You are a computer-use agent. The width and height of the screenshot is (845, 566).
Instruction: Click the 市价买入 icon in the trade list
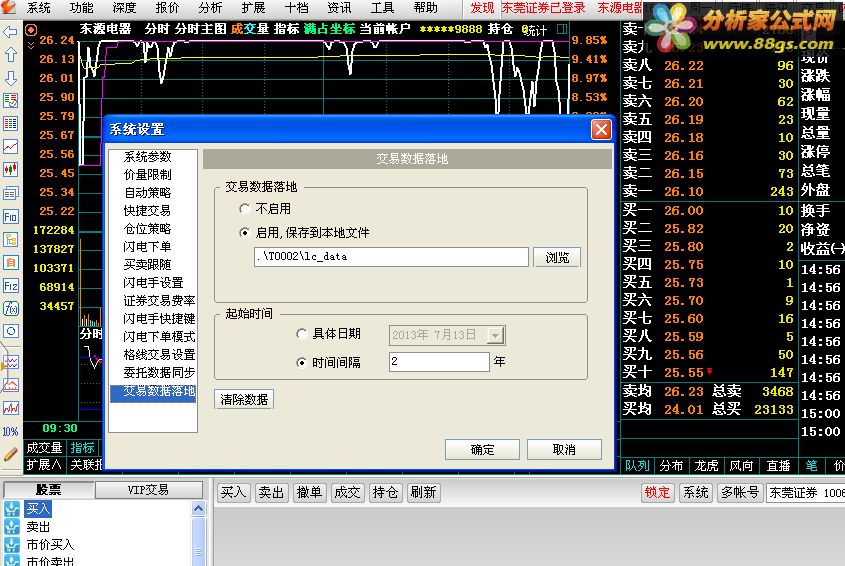pyautogui.click(x=11, y=544)
